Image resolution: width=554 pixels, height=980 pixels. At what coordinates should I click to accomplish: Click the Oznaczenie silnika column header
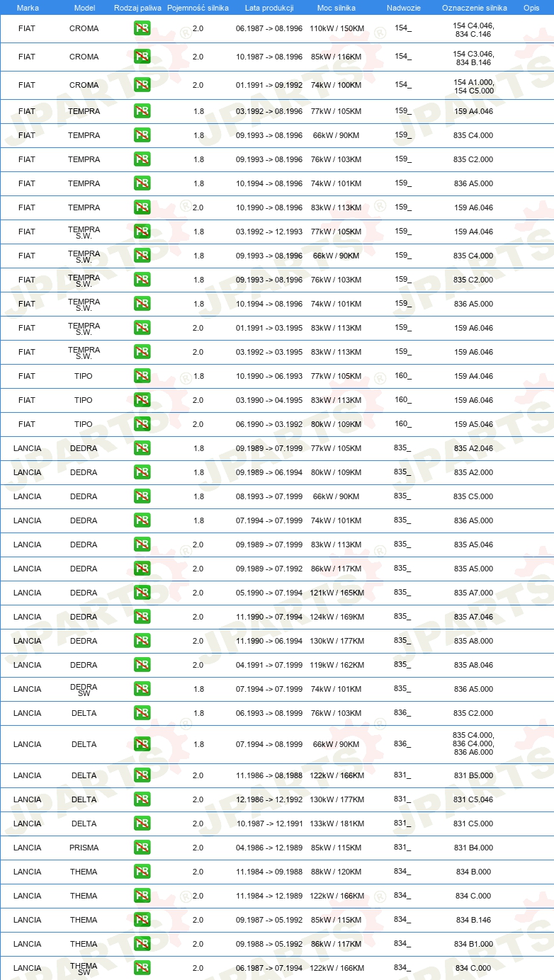click(x=475, y=7)
